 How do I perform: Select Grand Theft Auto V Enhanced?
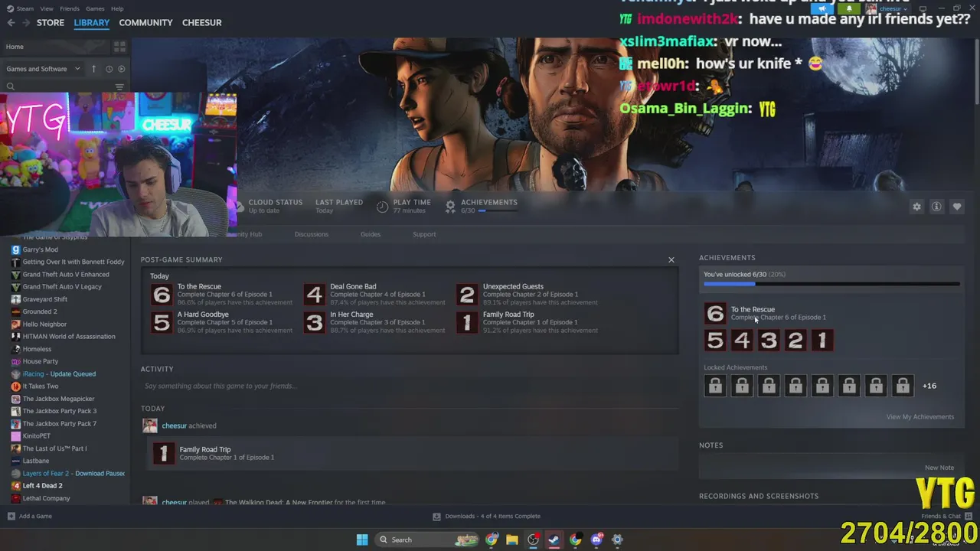coord(66,274)
